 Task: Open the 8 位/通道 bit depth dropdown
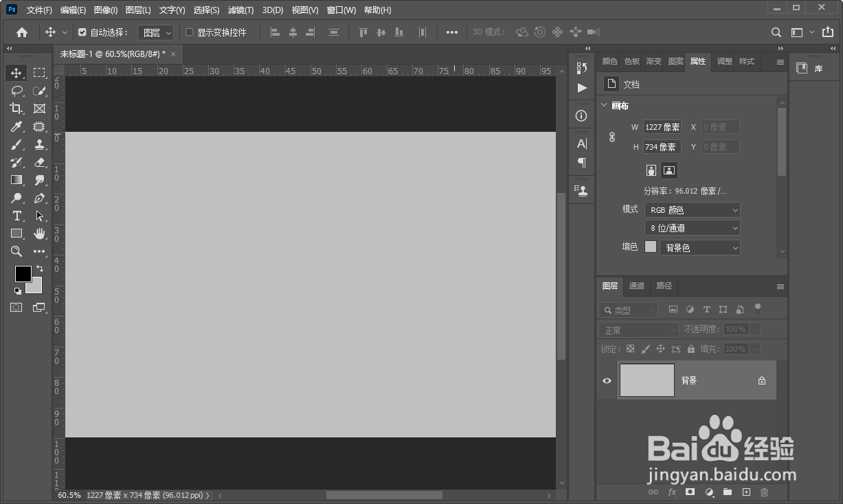coord(693,228)
